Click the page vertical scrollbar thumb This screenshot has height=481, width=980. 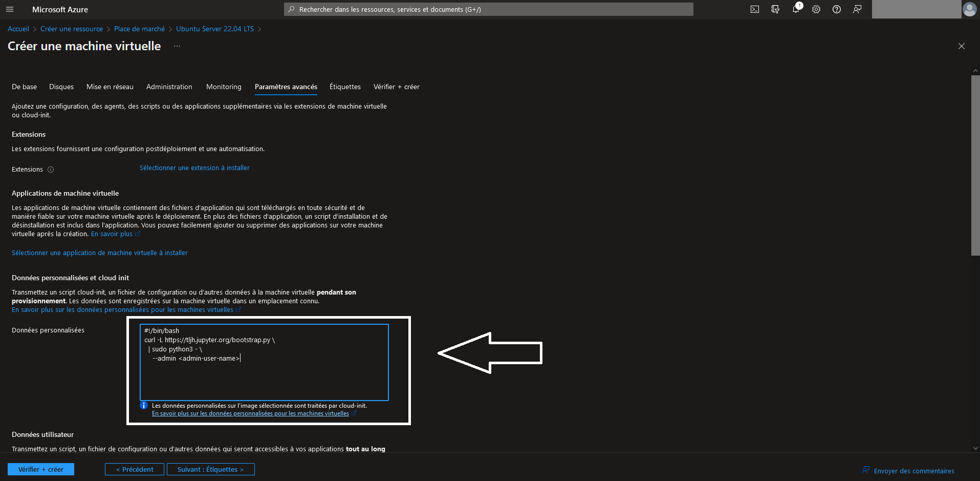pos(975,165)
